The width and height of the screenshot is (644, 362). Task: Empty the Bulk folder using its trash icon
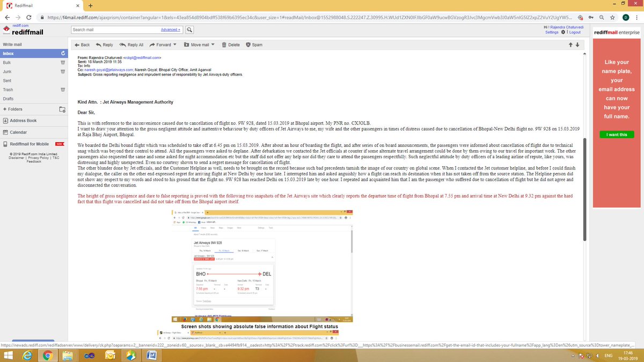[63, 62]
